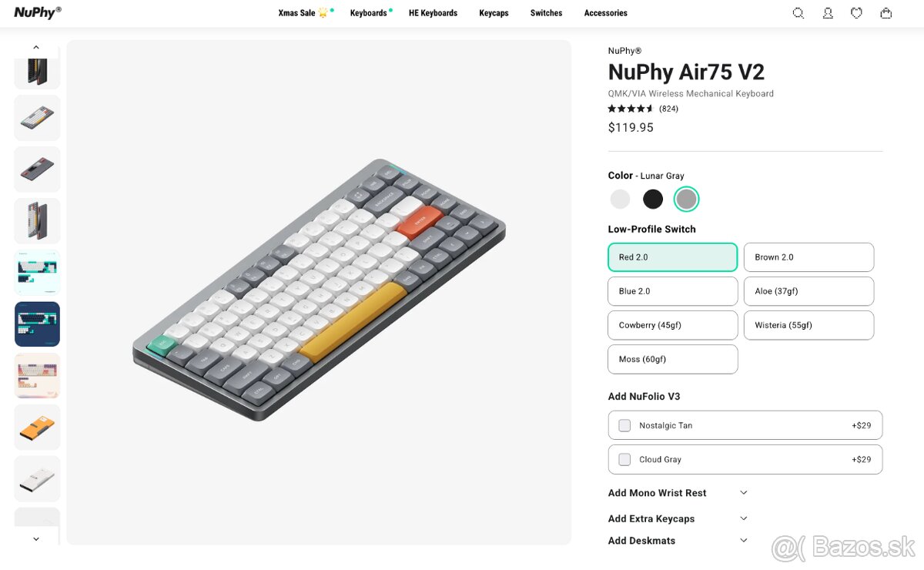Open the shopping cart icon
Image resolution: width=924 pixels, height=570 pixels.
[x=885, y=13]
